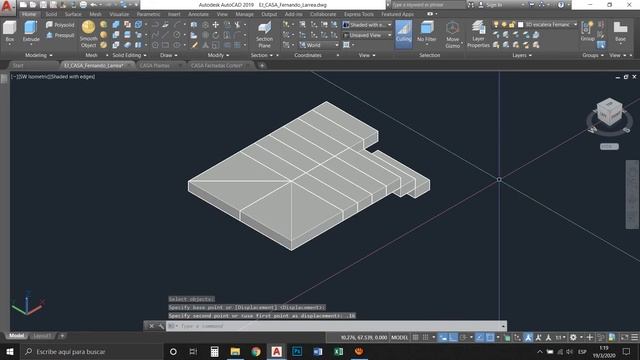Image resolution: width=640 pixels, height=360 pixels.
Task: Open Excel from the taskbar
Action: [338, 351]
